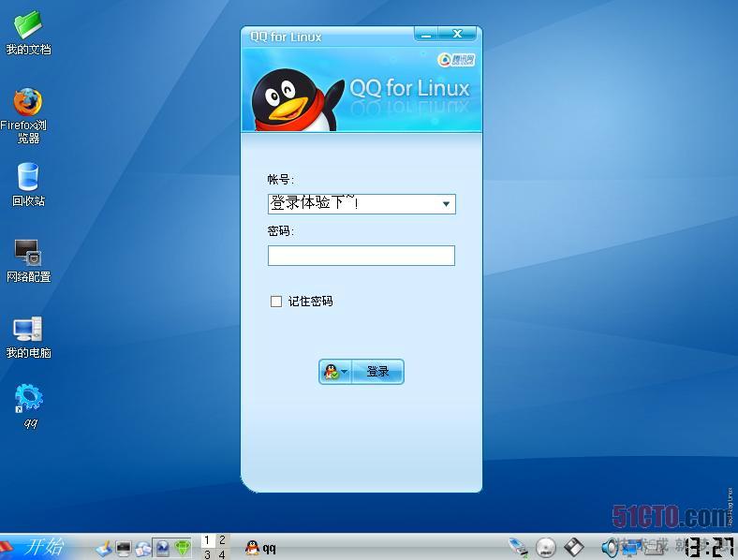
Task: Click the show desktop icon in taskbar
Action: pos(104,548)
